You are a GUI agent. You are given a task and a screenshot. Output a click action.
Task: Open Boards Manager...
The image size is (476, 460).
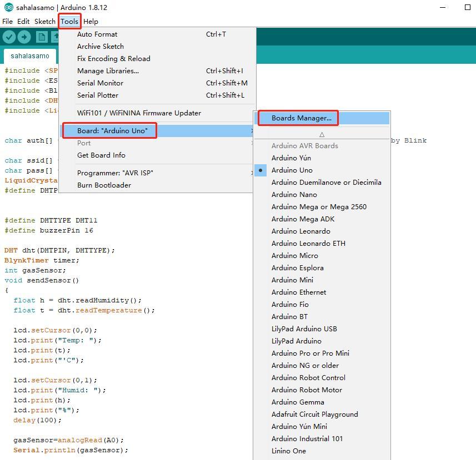coord(322,118)
